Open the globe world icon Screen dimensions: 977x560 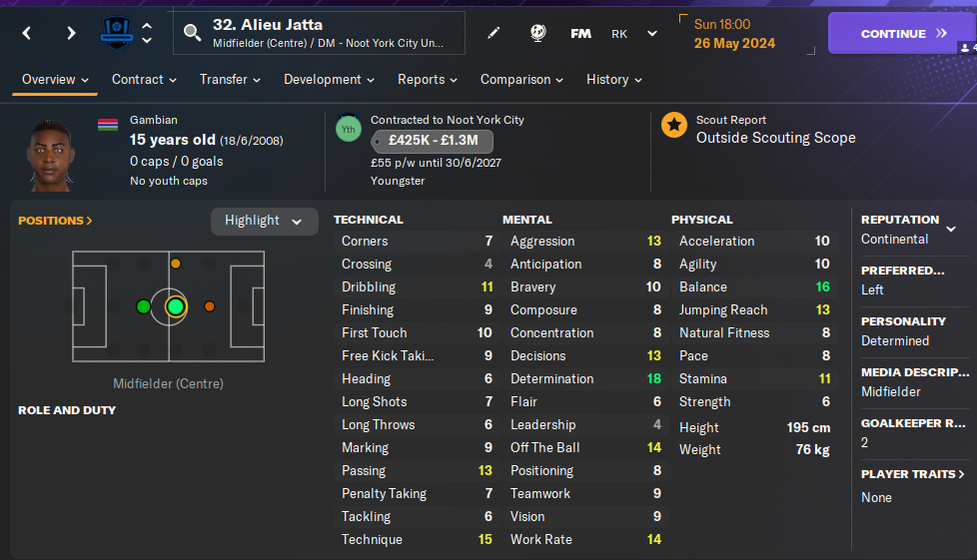coord(537,33)
